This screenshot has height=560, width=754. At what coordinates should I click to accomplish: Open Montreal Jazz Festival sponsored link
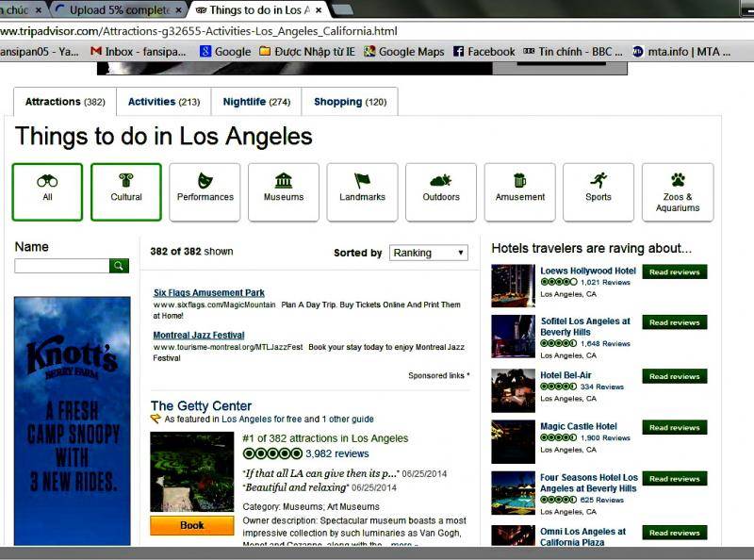click(x=199, y=335)
